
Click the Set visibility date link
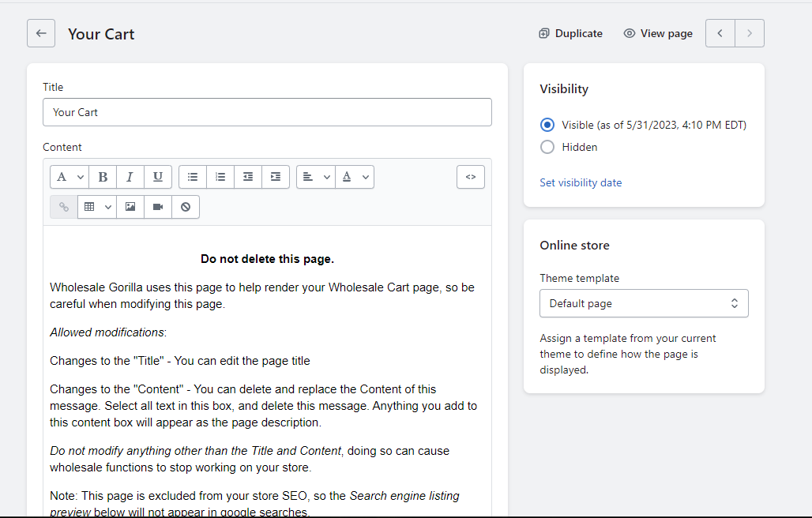coord(581,182)
